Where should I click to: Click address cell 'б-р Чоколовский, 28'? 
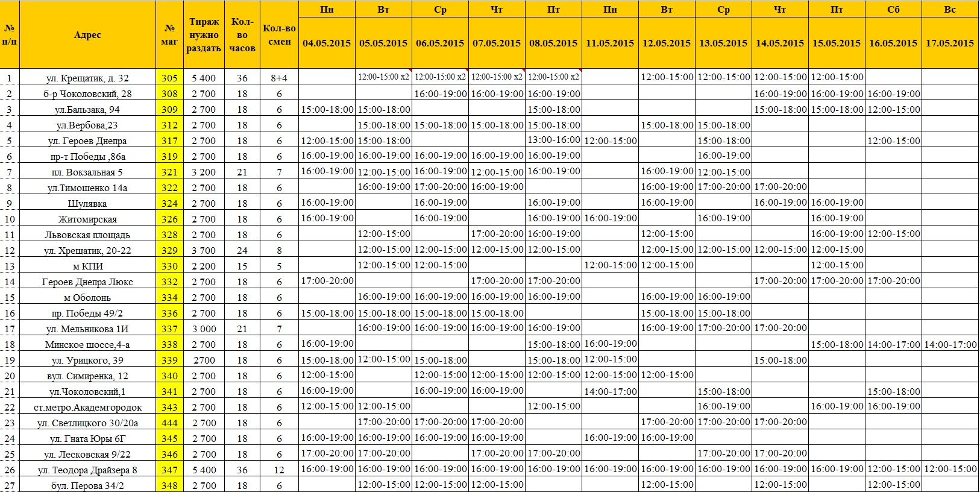tap(87, 93)
